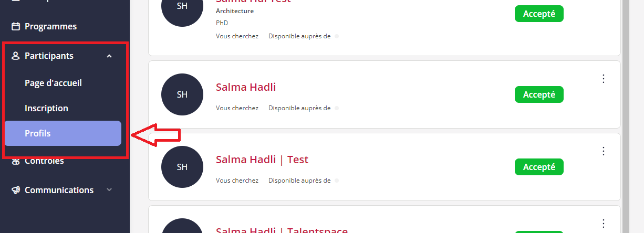
Task: Click Accepté badge for Salma Hadli | Test
Action: tap(539, 167)
